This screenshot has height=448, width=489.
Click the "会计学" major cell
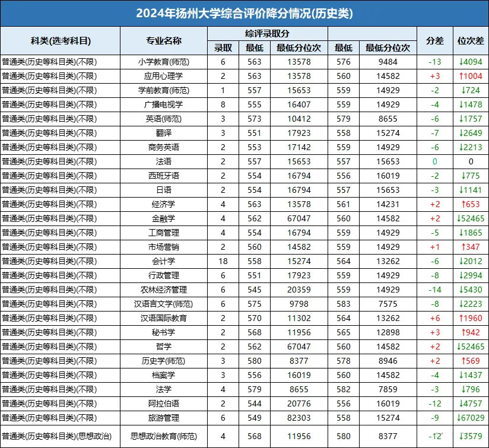click(x=164, y=261)
